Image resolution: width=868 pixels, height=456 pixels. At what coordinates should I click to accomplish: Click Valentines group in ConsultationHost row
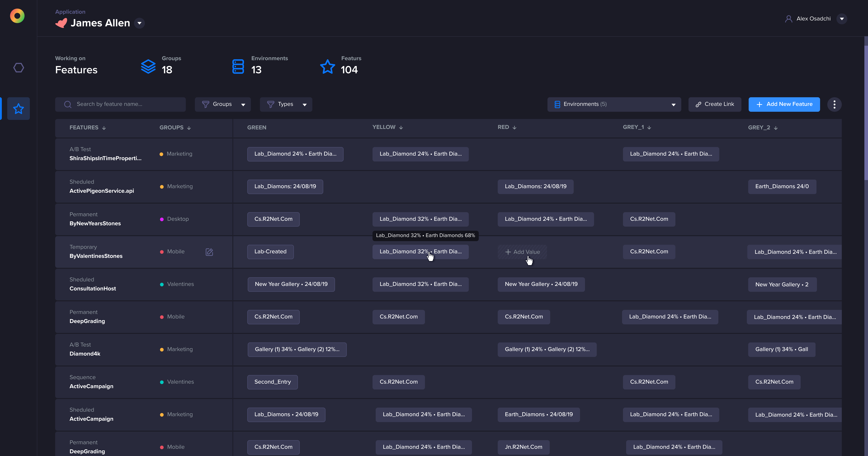(x=181, y=284)
